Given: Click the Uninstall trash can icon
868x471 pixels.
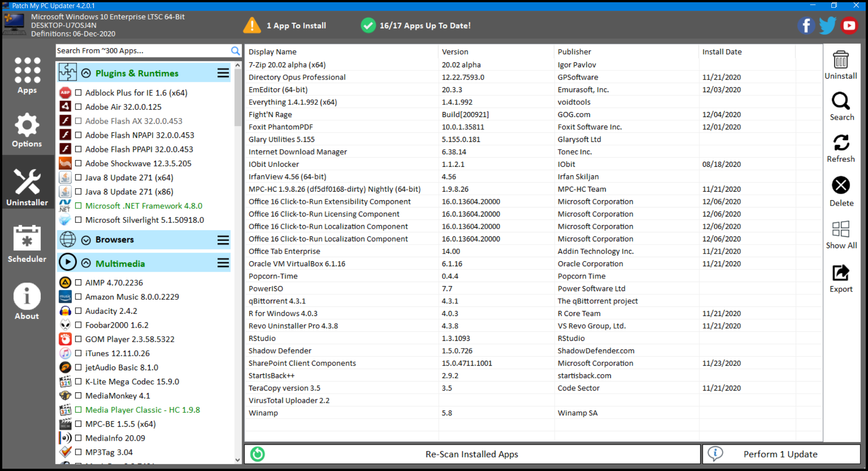Looking at the screenshot, I should point(840,59).
